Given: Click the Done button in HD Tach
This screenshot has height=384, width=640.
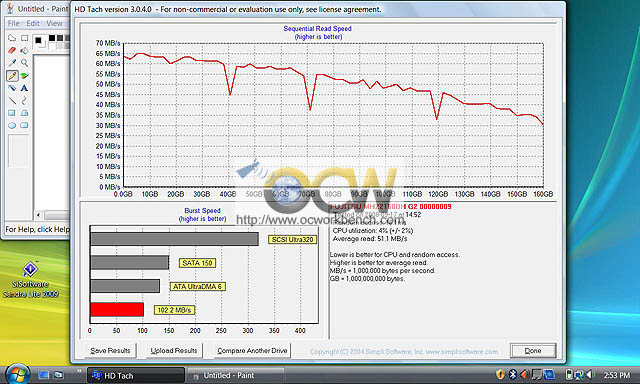Looking at the screenshot, I should [x=533, y=351].
